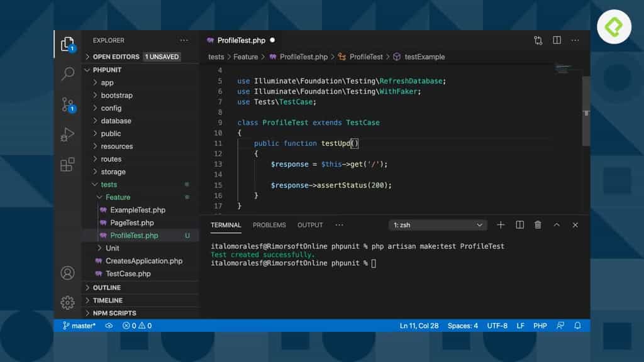Kill the terminal using the trash icon

coord(538,224)
